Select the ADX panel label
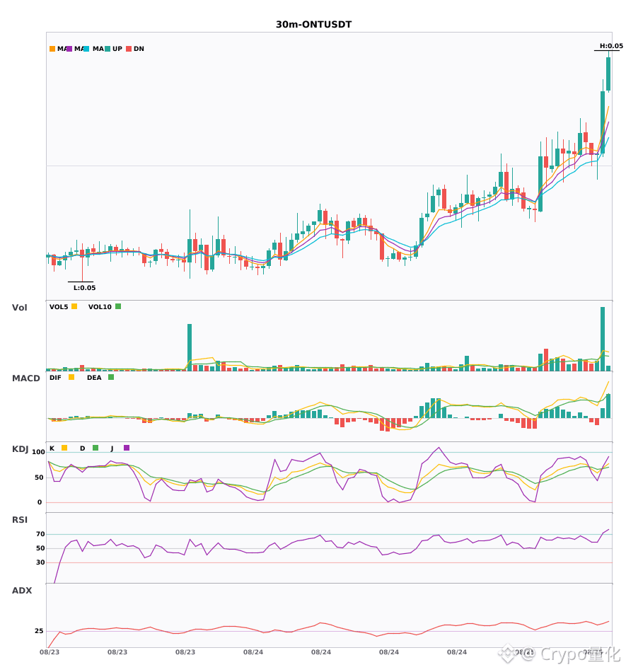The width and height of the screenshot is (626, 672). point(22,591)
